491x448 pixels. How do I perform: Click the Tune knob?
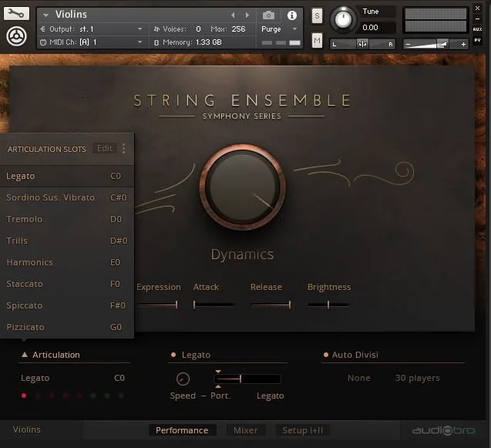point(343,19)
